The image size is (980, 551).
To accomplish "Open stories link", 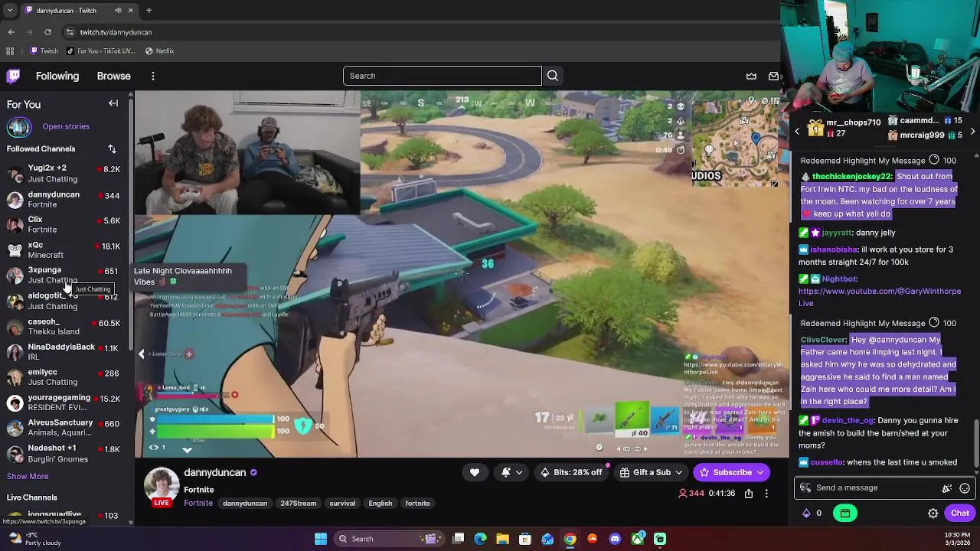I will (x=66, y=126).
